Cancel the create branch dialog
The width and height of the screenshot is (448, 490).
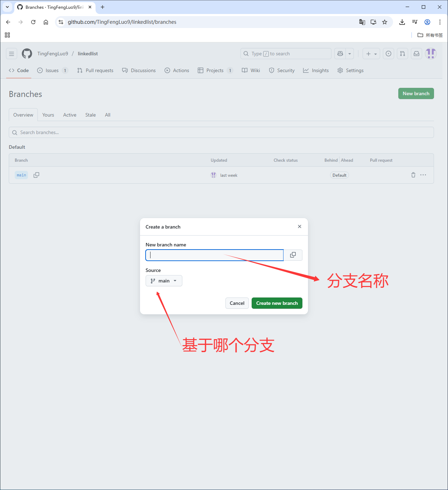pyautogui.click(x=237, y=303)
